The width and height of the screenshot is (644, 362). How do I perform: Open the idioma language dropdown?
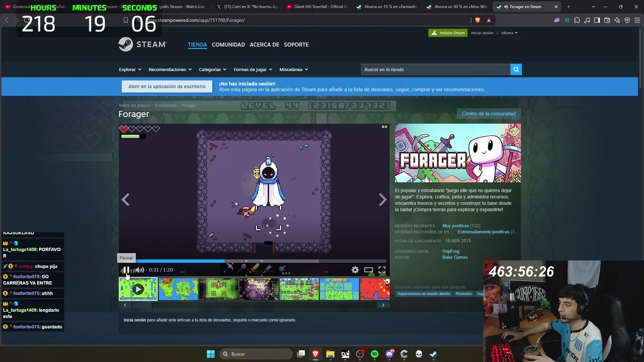(x=509, y=33)
